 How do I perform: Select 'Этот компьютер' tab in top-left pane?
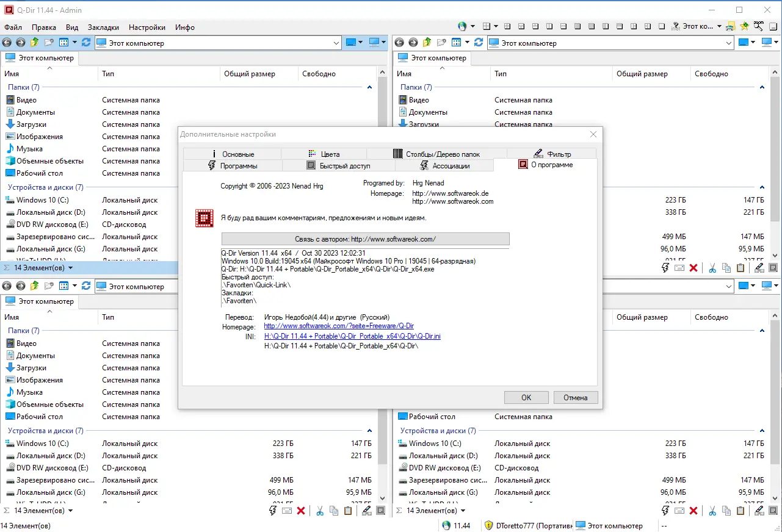coord(39,58)
